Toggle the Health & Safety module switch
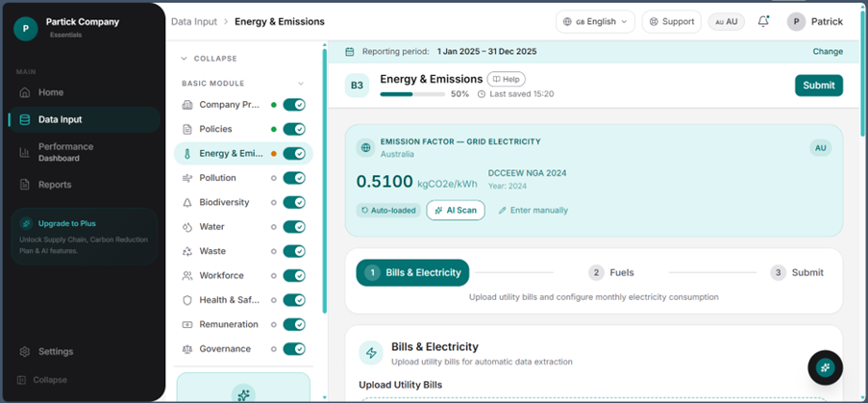Viewport: 868px width, 403px height. (294, 299)
